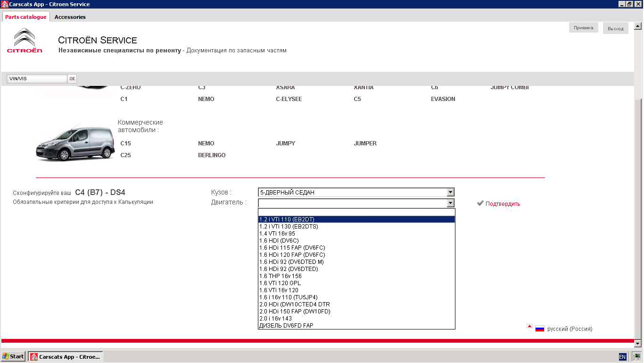The image size is (644, 363).
Task: Open language selector red arrow icon
Action: (x=529, y=326)
